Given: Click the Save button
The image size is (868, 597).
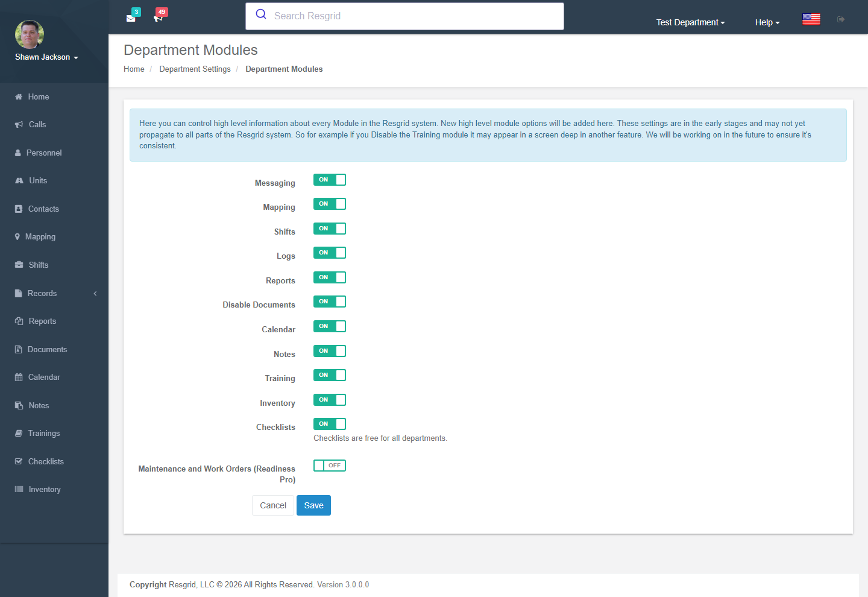Looking at the screenshot, I should click(x=313, y=505).
